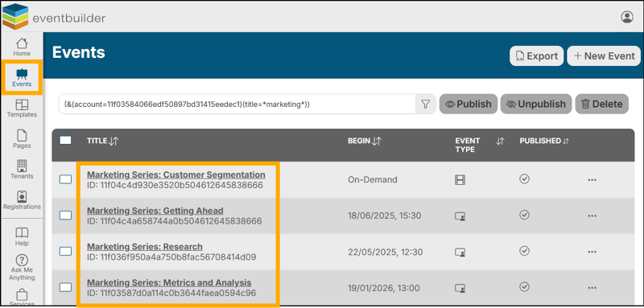Image resolution: width=644 pixels, height=308 pixels.
Task: Open more options for Customer Segmentation row
Action: (592, 179)
